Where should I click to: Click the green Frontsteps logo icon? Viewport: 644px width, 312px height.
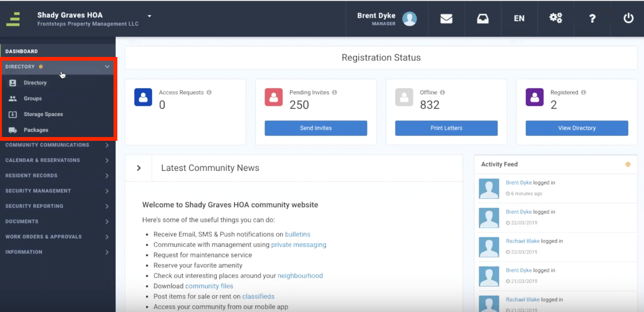13,19
